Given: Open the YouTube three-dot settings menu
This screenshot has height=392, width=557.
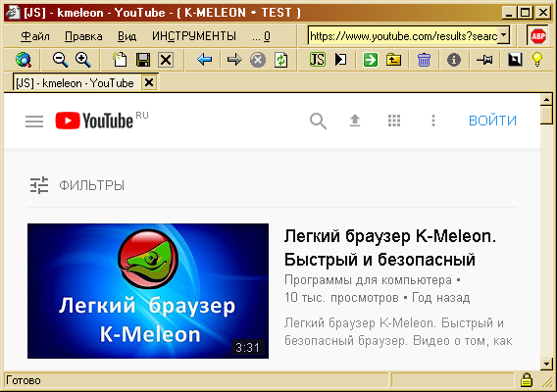Looking at the screenshot, I should point(433,121).
